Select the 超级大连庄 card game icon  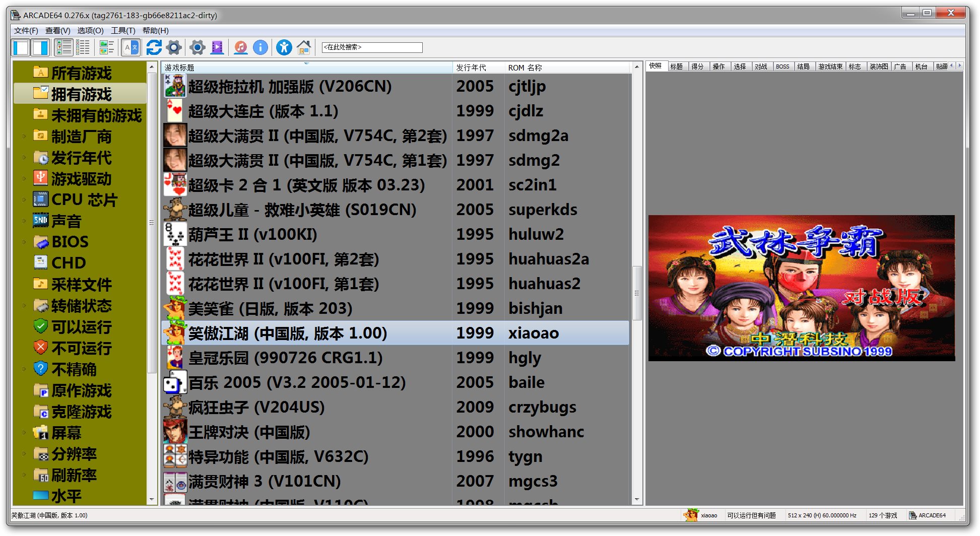pyautogui.click(x=175, y=111)
